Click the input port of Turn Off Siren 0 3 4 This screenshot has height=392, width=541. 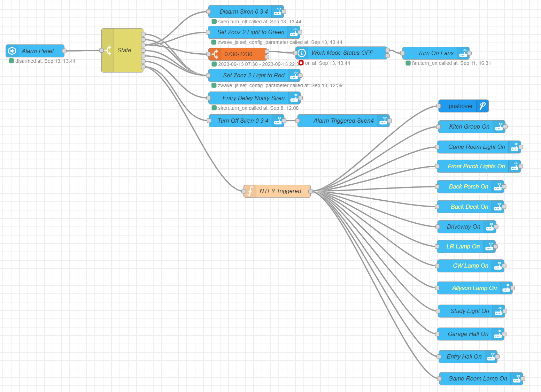209,121
